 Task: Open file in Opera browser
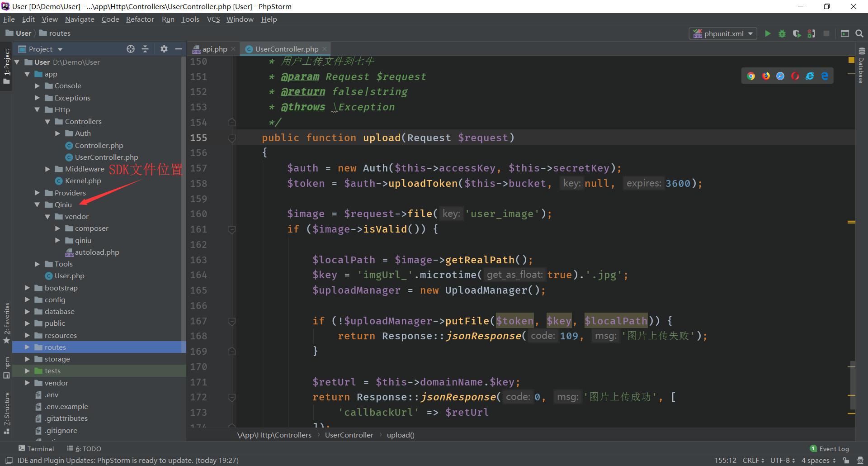click(795, 76)
